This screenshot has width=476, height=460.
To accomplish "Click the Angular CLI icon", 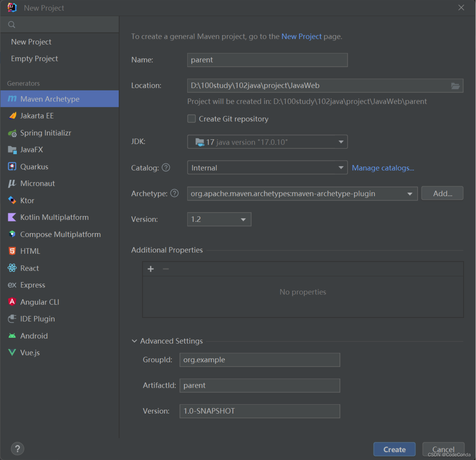I will pyautogui.click(x=12, y=302).
